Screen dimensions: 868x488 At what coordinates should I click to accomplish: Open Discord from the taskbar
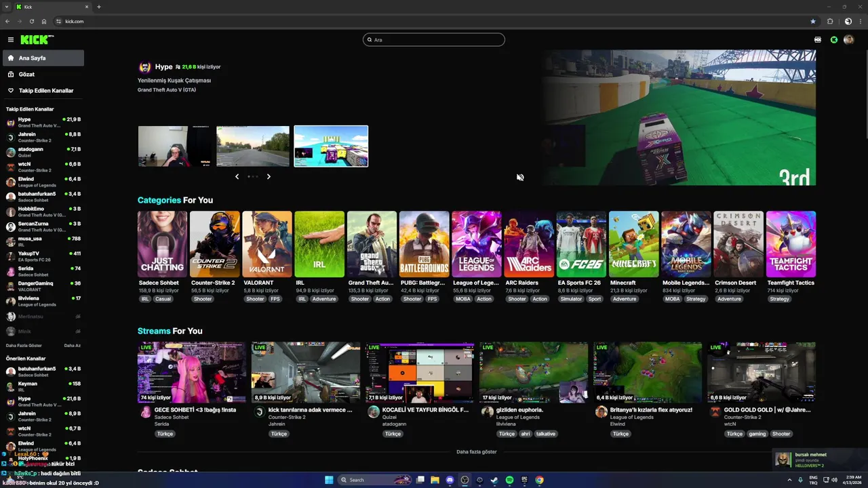pos(450,480)
